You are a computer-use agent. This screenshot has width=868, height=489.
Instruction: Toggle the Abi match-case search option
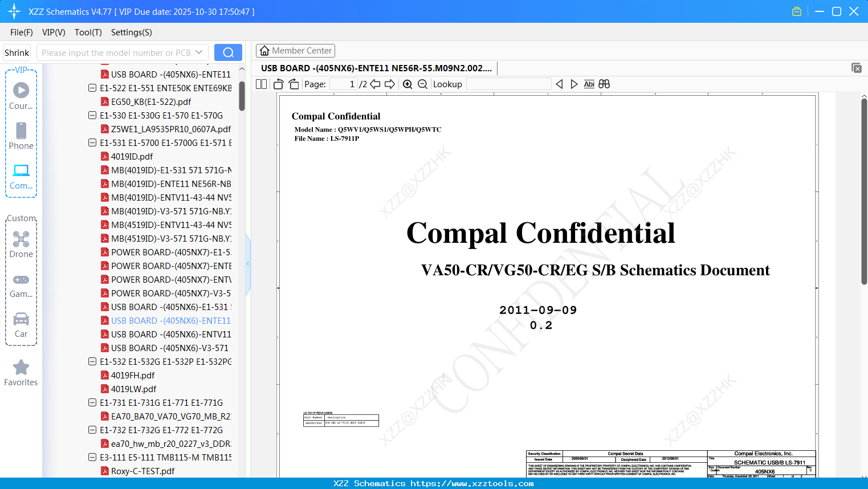coord(589,84)
